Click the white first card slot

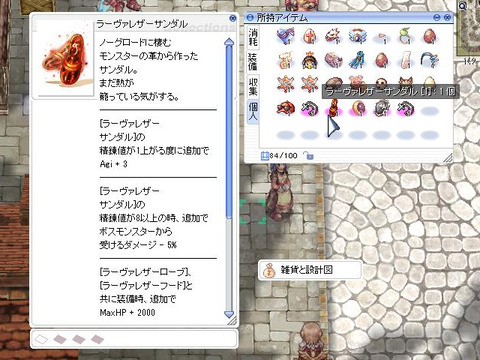click(41, 339)
